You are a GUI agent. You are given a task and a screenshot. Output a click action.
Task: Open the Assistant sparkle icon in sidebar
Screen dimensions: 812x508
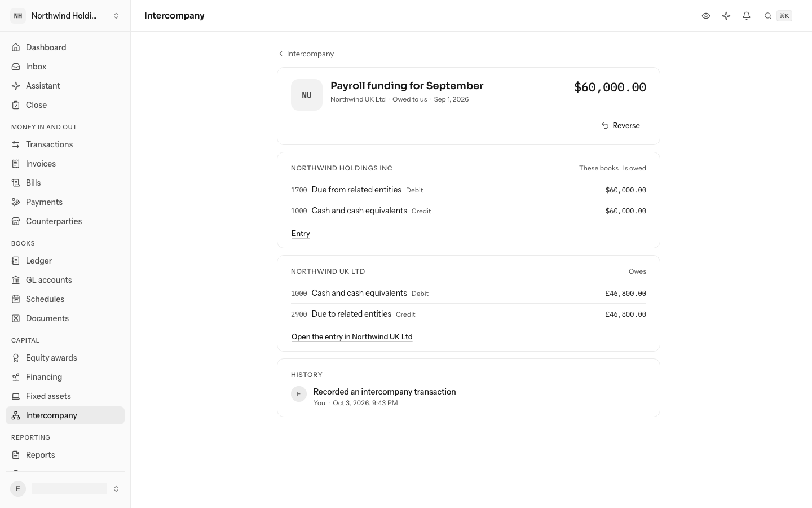[16, 86]
